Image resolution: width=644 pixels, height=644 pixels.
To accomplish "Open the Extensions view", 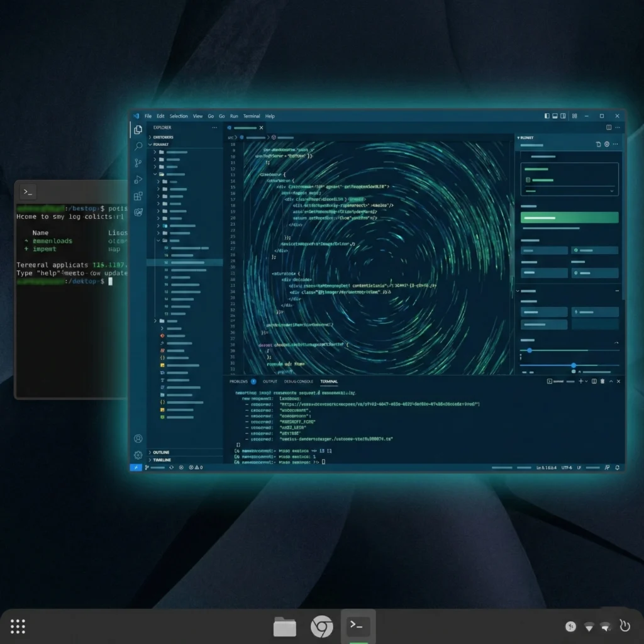I will 138,196.
